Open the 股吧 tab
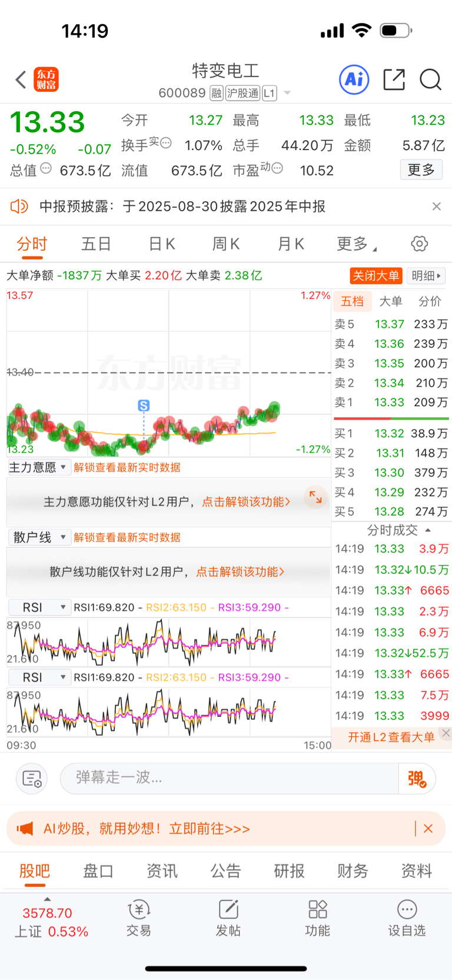This screenshot has height=980, width=452. pos(35,871)
